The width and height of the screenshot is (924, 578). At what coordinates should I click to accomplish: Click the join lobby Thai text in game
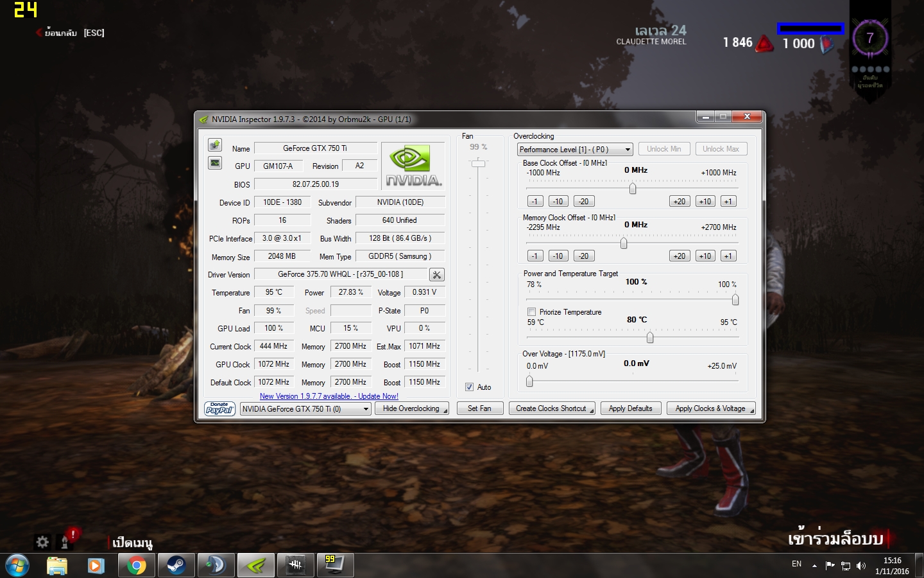pyautogui.click(x=836, y=538)
